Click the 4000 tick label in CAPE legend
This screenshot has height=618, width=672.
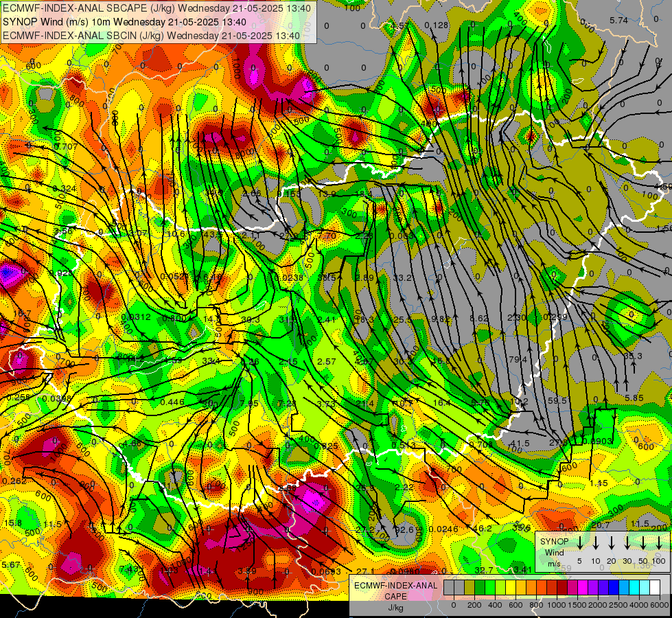click(638, 605)
